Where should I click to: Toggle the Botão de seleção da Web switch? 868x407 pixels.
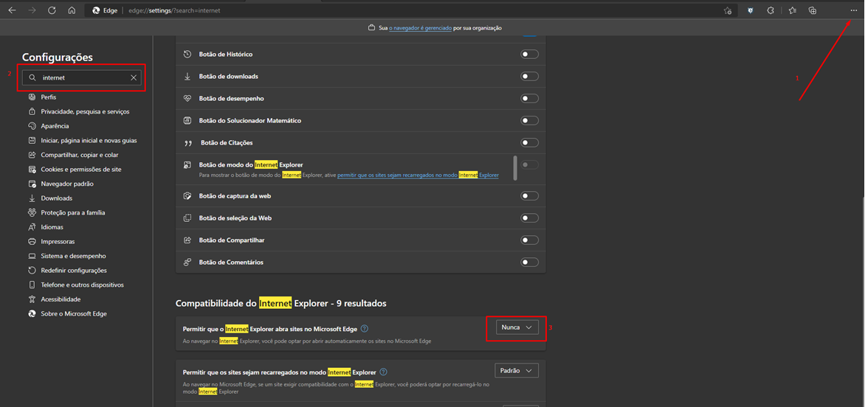529,218
